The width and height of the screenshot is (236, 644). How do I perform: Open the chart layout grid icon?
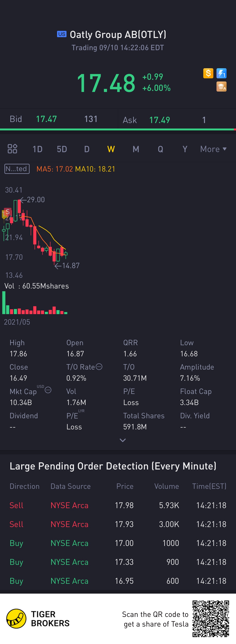point(12,149)
